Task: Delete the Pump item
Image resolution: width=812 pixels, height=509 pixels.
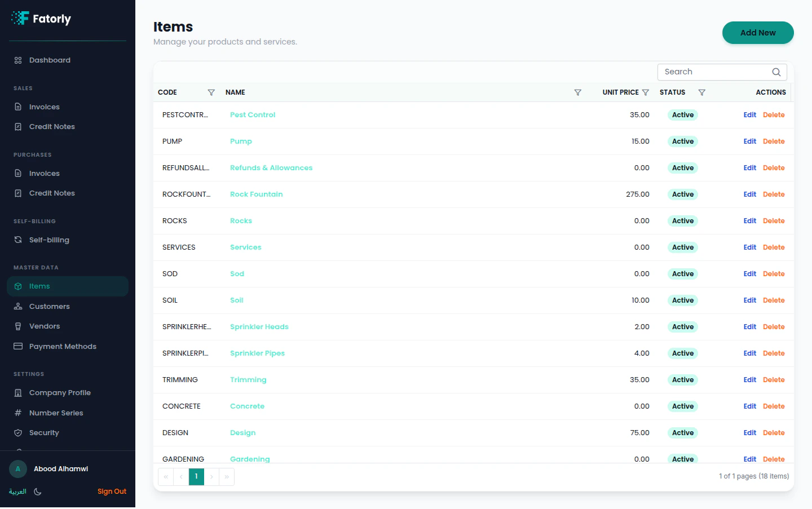Action: click(x=774, y=141)
